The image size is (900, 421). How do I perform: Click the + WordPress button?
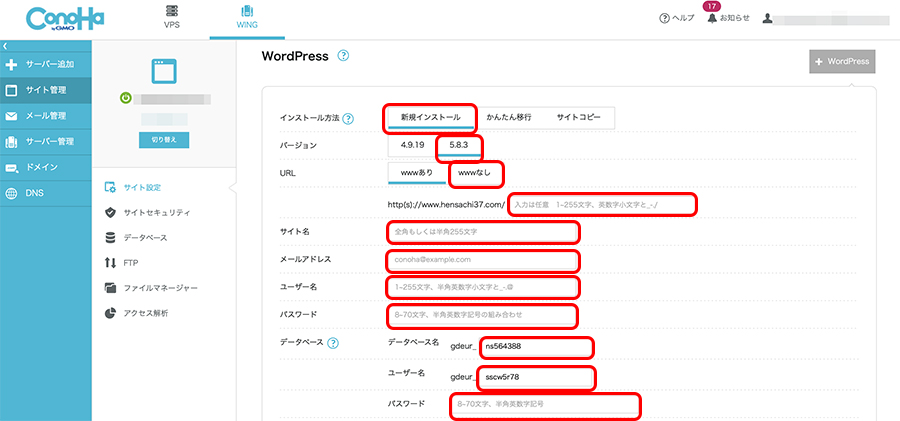point(842,62)
